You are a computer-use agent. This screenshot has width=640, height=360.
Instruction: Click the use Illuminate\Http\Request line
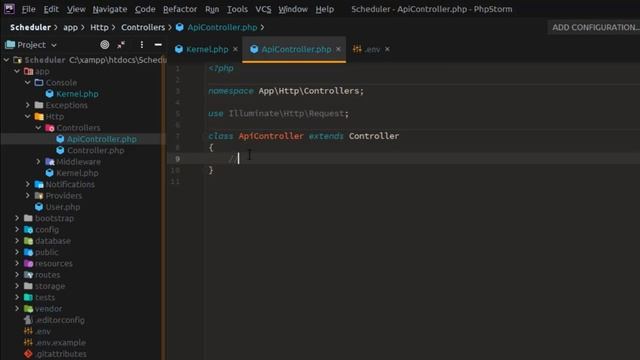(278, 113)
